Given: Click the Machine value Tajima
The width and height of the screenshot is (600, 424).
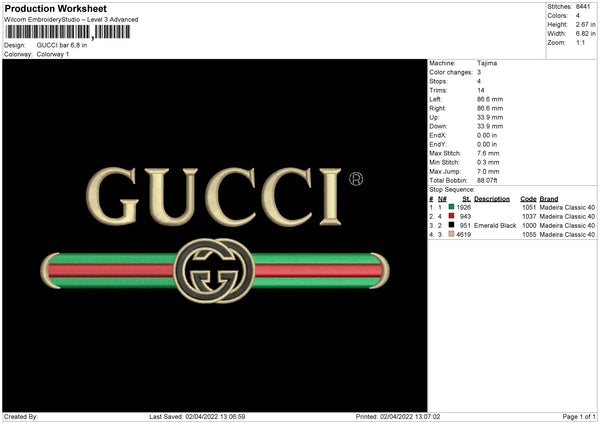Looking at the screenshot, I should click(x=487, y=63).
